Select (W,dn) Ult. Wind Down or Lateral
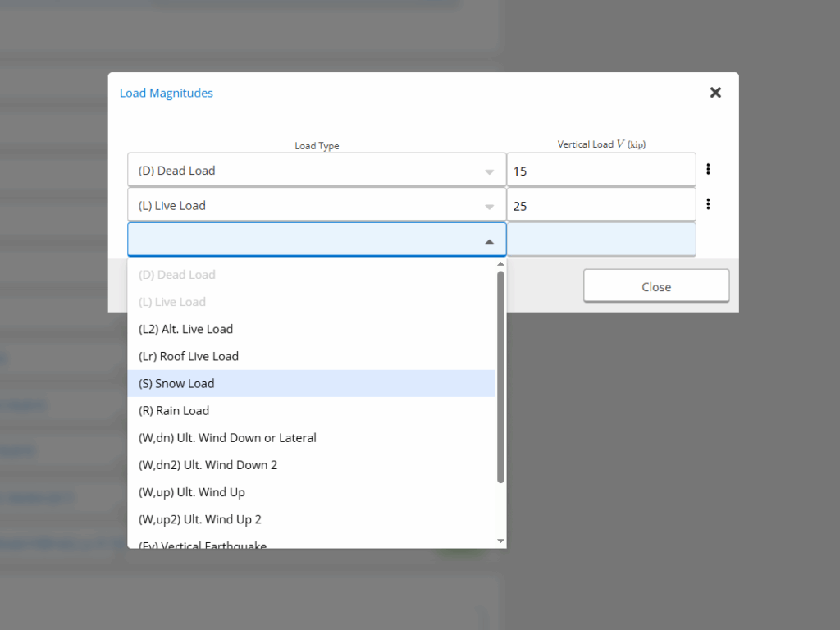The height and width of the screenshot is (630, 840). [x=227, y=438]
